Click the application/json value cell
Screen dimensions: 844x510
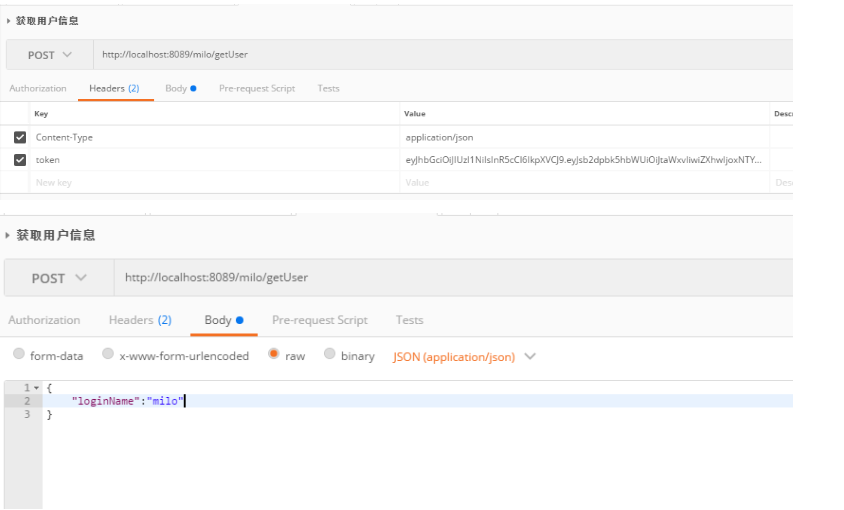(585, 137)
